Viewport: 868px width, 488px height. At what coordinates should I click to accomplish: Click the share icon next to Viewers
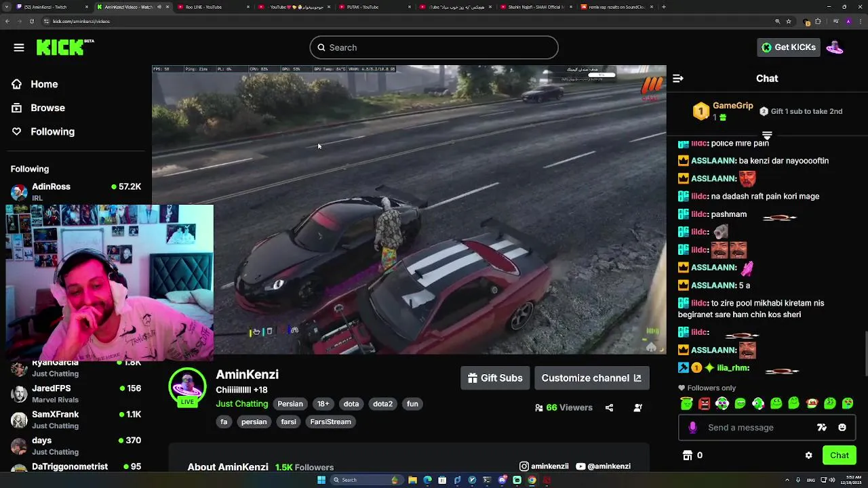pyautogui.click(x=609, y=407)
